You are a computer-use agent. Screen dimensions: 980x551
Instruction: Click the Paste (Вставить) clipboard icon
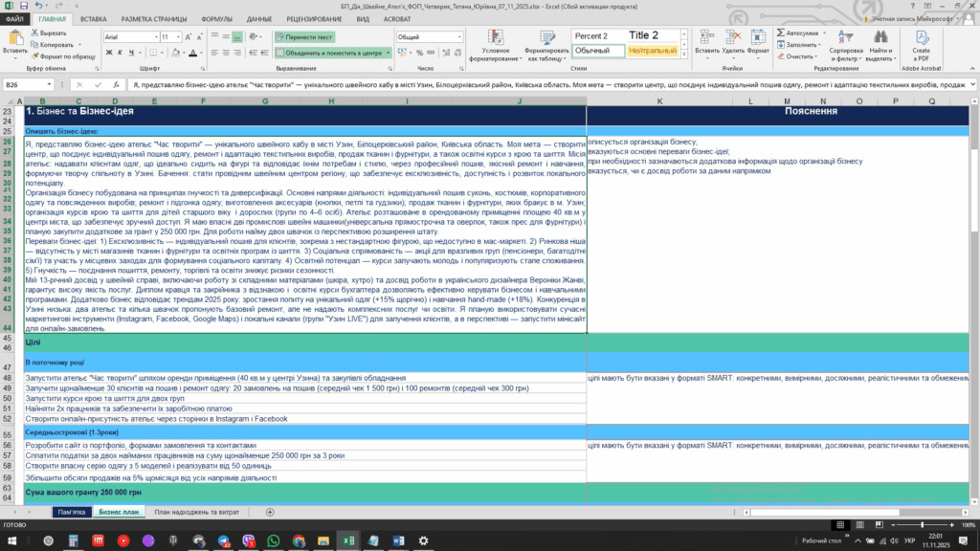tap(17, 40)
